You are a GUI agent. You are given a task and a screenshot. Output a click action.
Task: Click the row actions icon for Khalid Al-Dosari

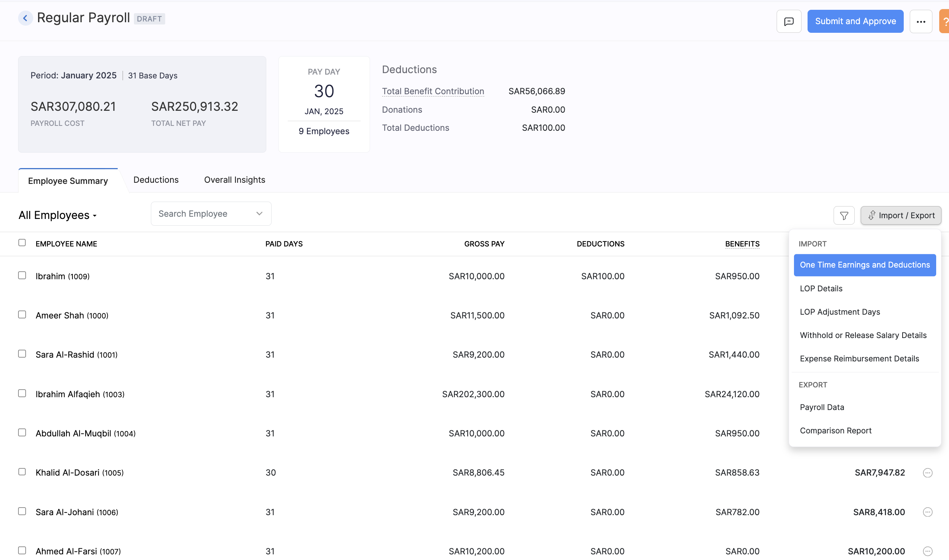927,472
